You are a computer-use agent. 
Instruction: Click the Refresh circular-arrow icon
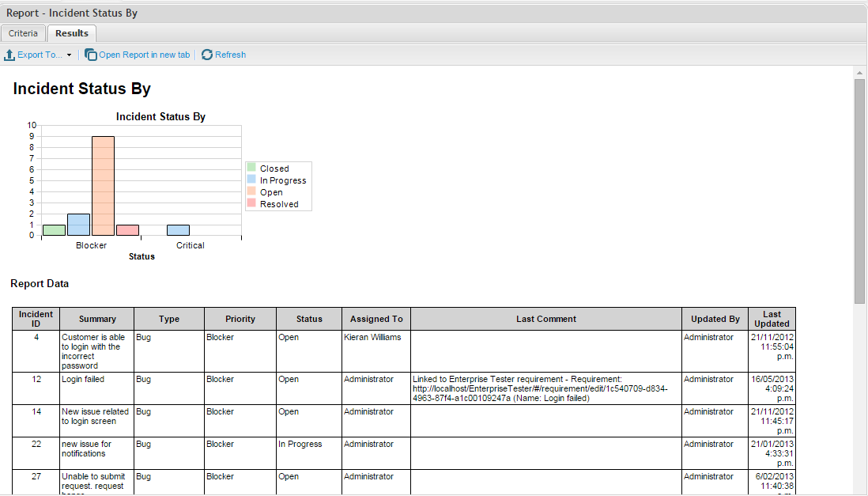click(x=206, y=55)
